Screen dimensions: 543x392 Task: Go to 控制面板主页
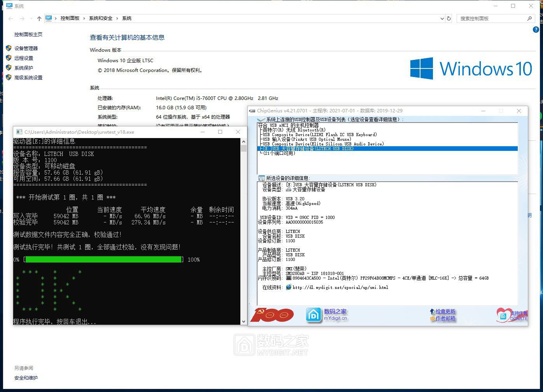pos(28,35)
